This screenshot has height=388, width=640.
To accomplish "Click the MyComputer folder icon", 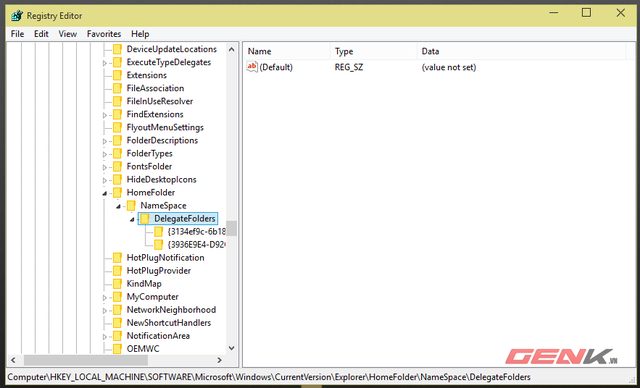I will tap(118, 297).
